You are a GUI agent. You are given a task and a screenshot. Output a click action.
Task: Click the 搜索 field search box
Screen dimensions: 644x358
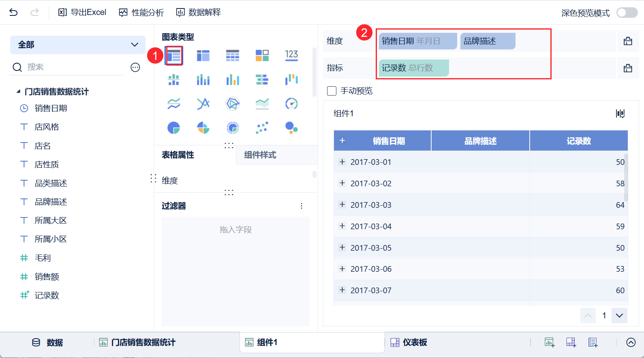67,67
